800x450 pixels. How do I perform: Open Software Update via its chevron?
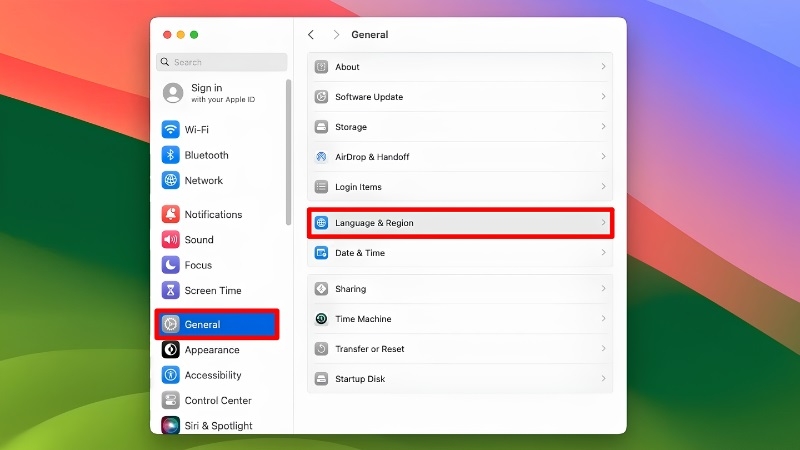click(x=603, y=96)
